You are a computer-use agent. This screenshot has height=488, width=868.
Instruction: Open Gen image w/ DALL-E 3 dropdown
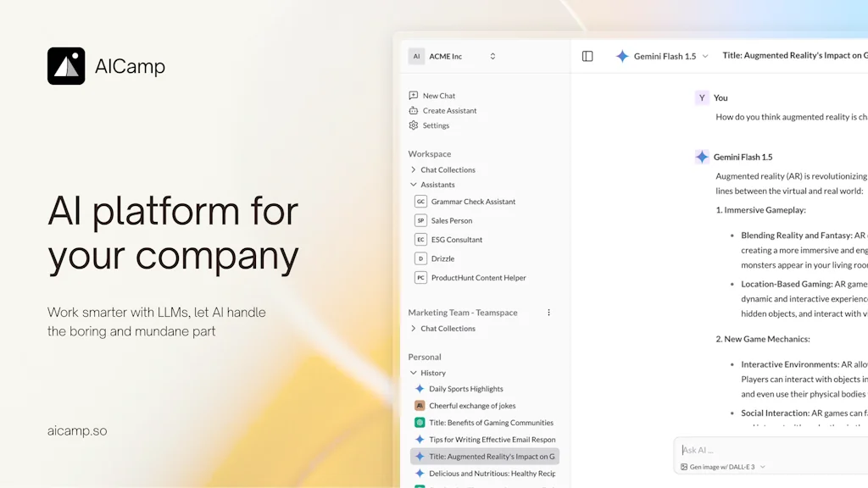(x=723, y=467)
